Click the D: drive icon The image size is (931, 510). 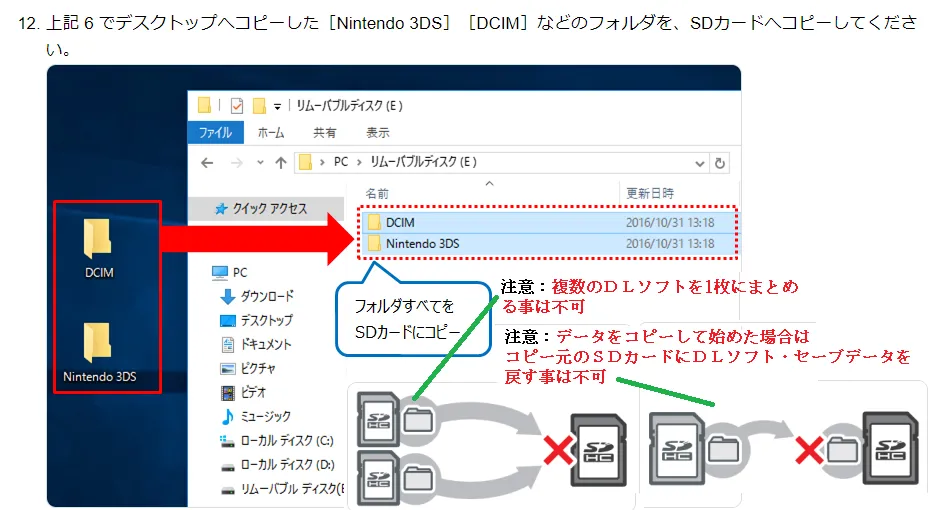point(227,467)
